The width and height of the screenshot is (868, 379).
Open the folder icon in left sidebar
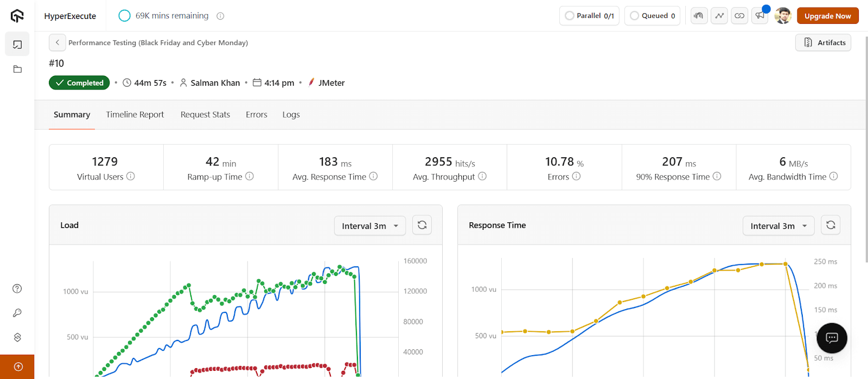[17, 69]
